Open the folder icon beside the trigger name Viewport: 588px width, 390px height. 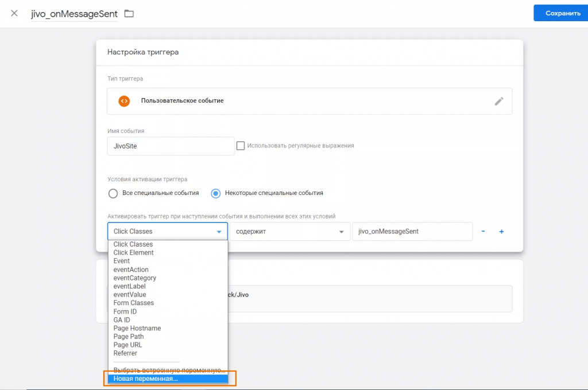pos(127,13)
